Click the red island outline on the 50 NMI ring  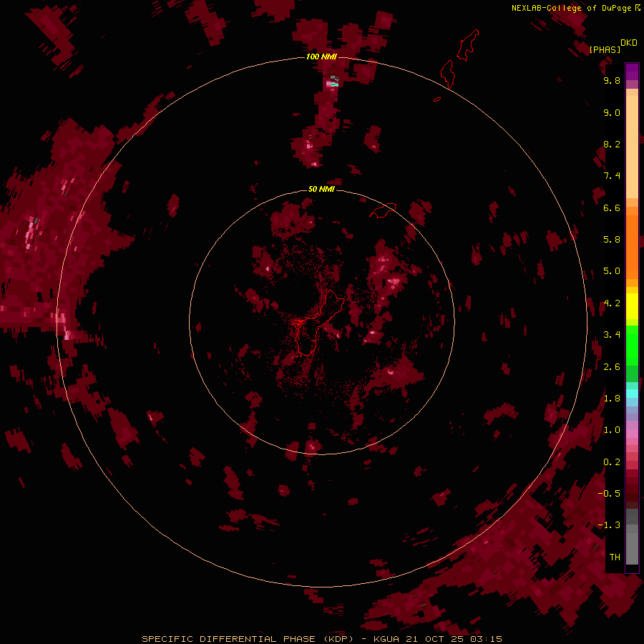383,210
